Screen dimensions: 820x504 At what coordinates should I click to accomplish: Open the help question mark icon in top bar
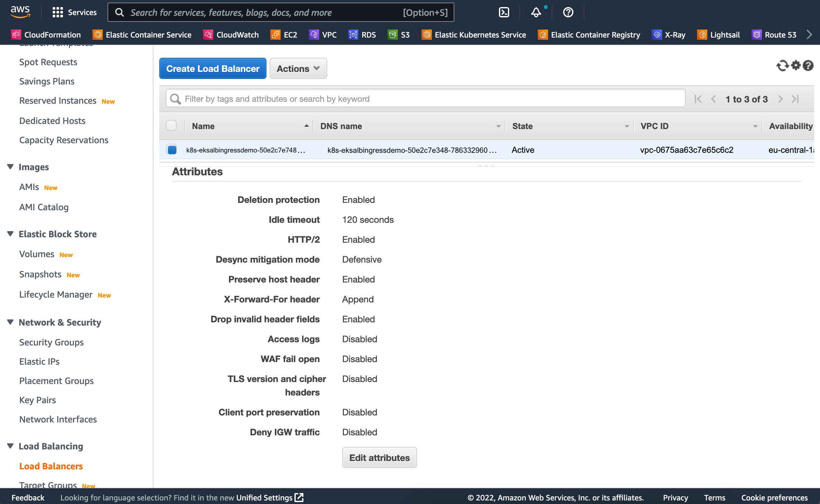pyautogui.click(x=568, y=12)
